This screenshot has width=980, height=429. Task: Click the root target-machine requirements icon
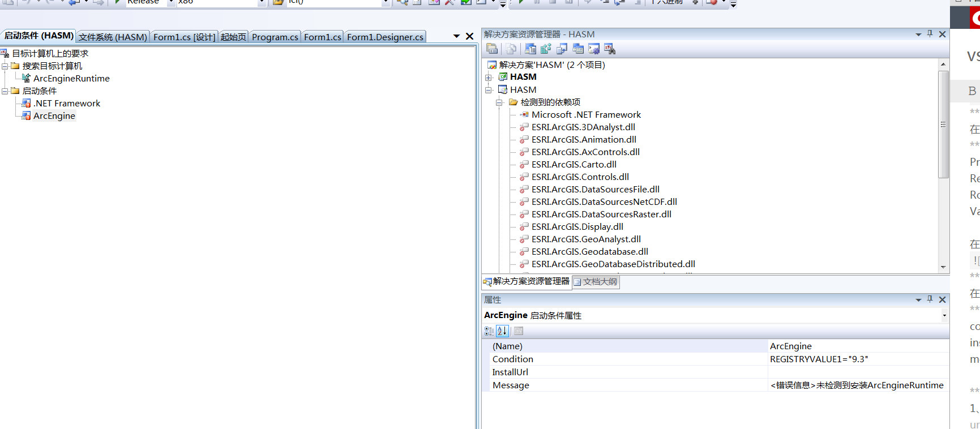[5, 53]
